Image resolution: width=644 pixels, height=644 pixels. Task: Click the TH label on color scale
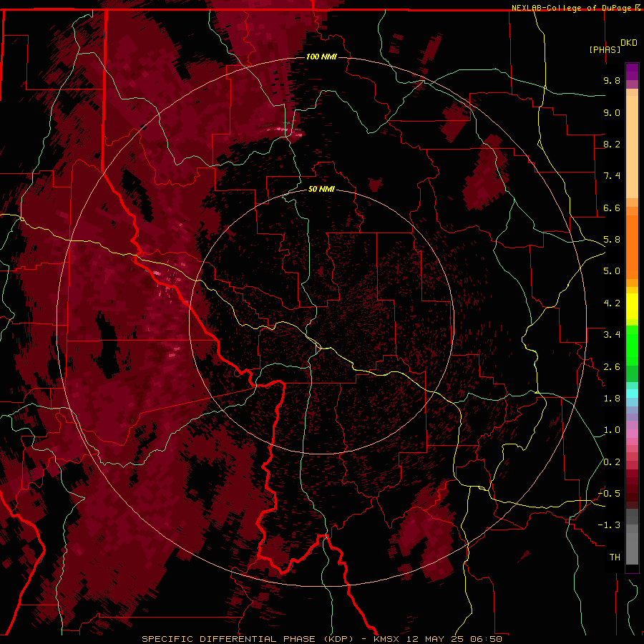point(615,557)
